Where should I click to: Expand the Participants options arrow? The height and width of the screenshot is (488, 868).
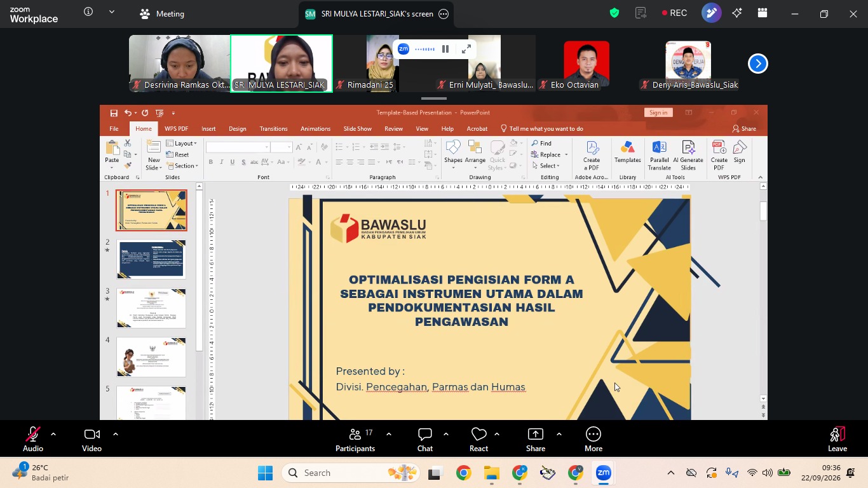389,434
